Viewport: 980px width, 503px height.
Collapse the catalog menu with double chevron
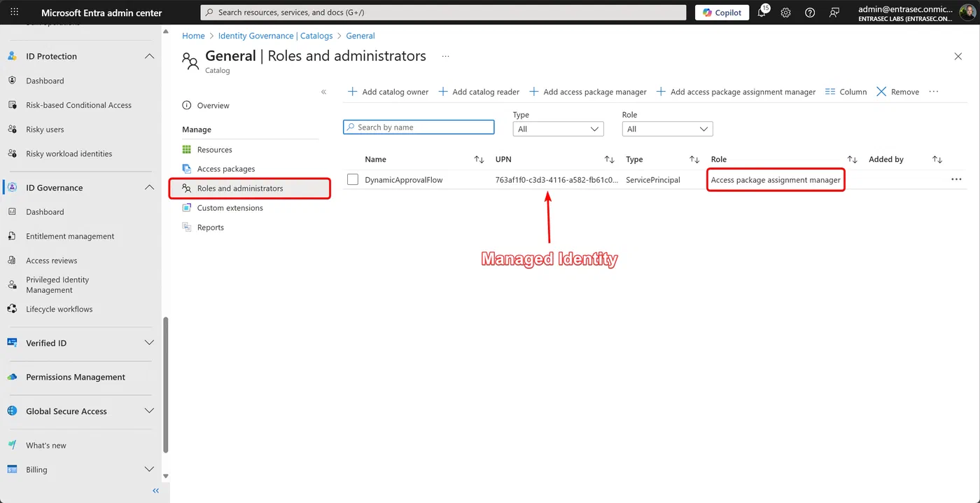pyautogui.click(x=323, y=92)
